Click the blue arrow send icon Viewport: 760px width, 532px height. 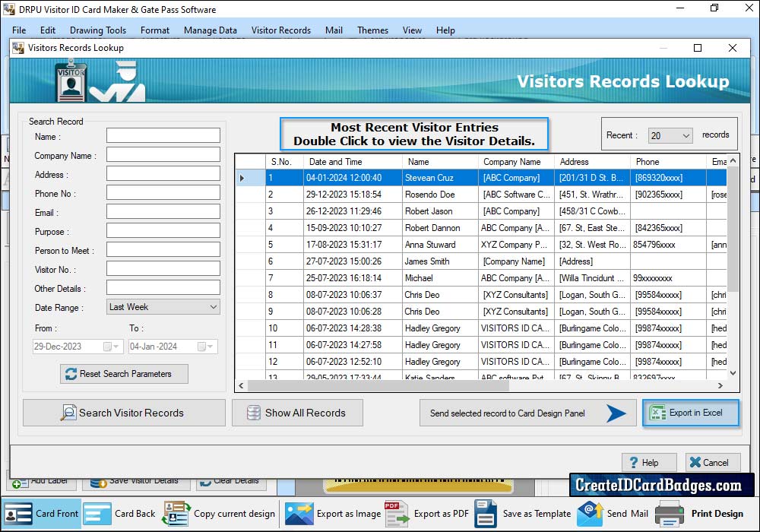(x=616, y=413)
